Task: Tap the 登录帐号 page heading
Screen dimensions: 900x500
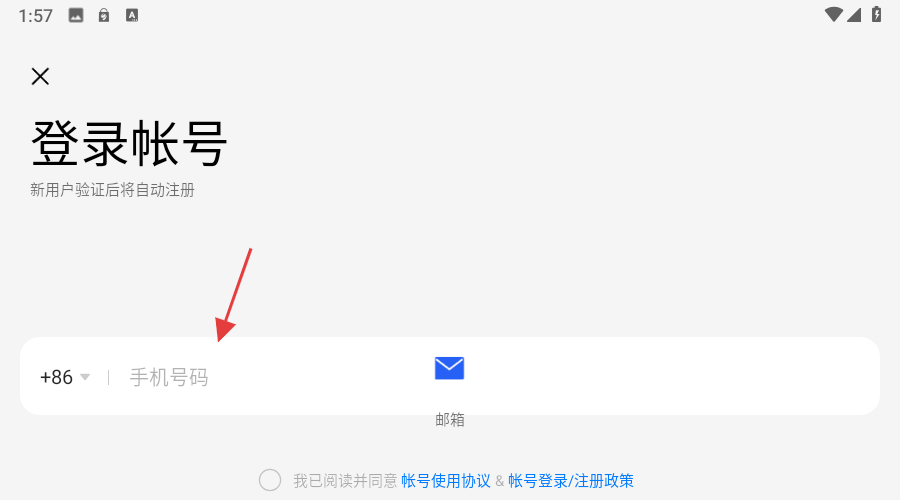Action: (129, 144)
